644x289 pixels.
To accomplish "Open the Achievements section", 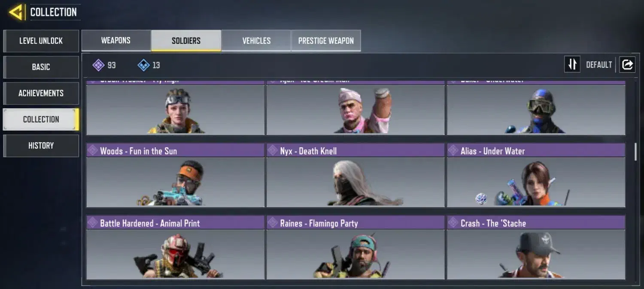I will click(x=41, y=93).
